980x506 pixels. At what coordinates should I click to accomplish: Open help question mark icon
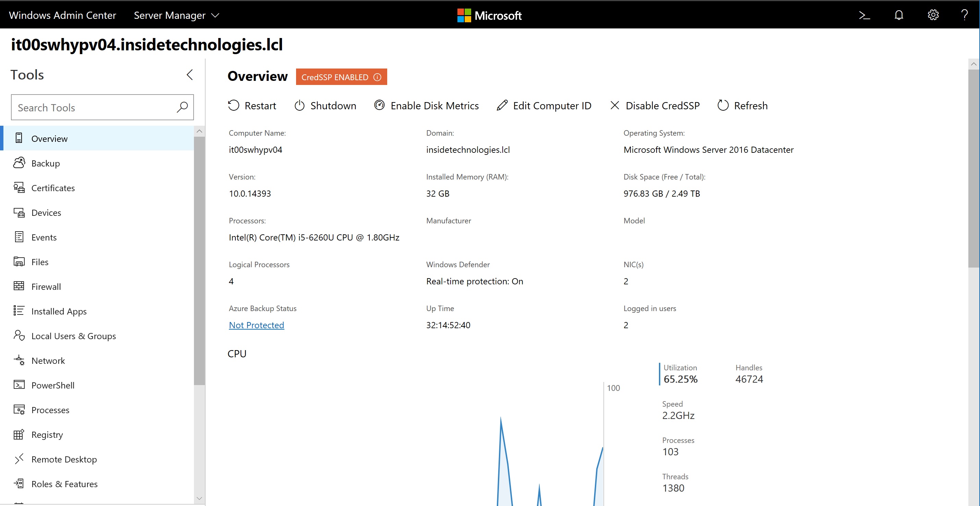[x=964, y=15]
